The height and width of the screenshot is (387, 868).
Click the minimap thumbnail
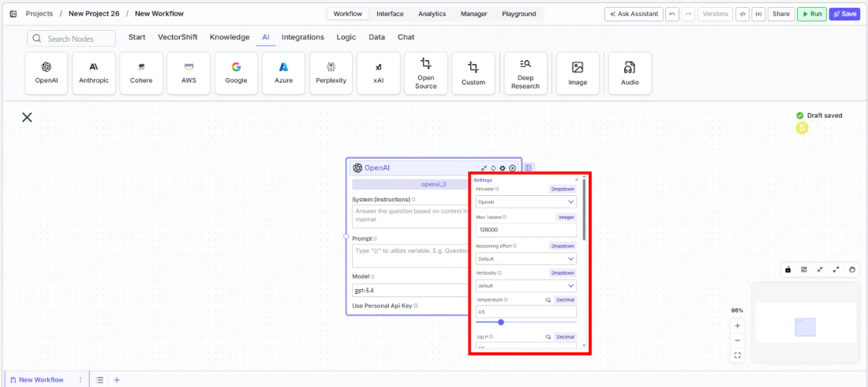click(x=806, y=323)
